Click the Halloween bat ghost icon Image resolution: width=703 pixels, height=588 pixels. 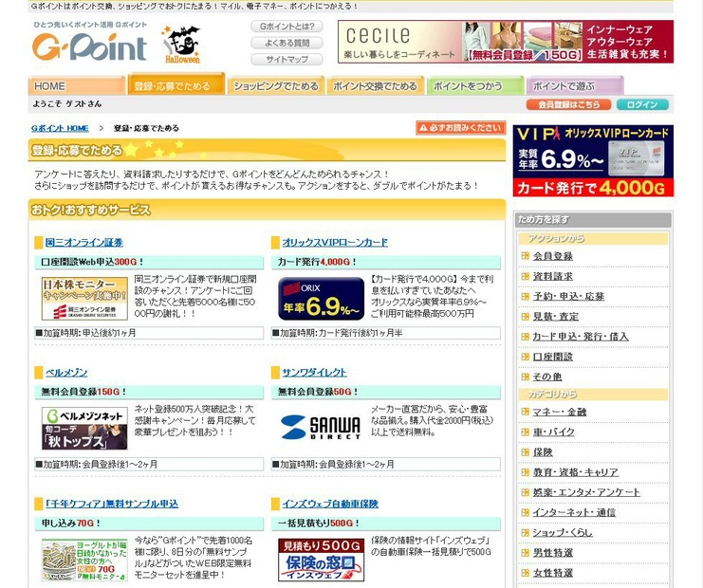point(181,45)
